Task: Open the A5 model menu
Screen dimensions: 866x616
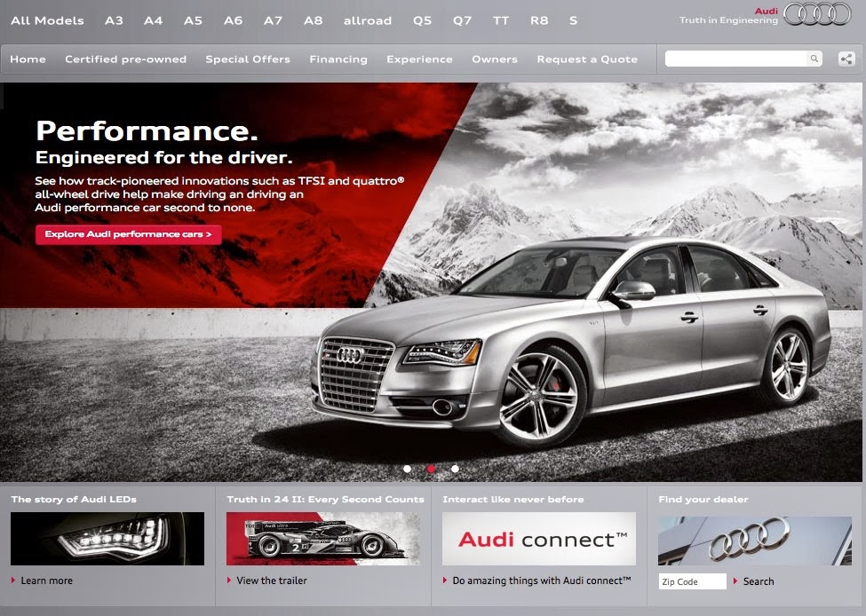Action: tap(193, 20)
